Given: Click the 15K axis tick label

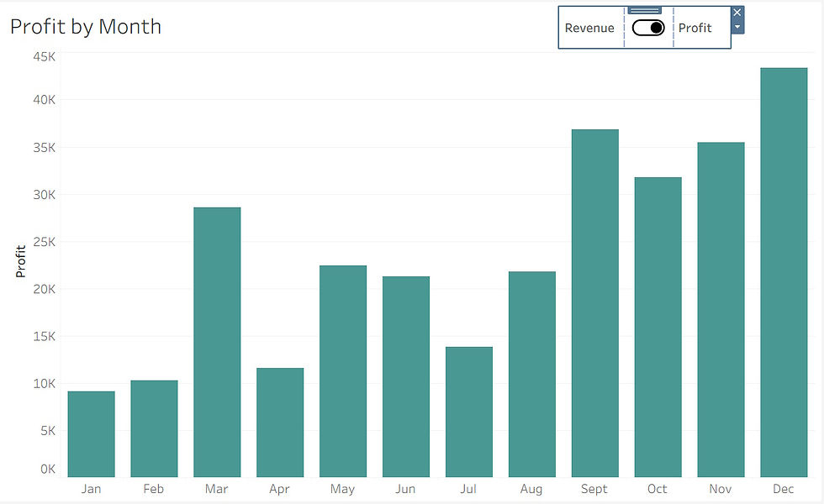Looking at the screenshot, I should (x=44, y=337).
